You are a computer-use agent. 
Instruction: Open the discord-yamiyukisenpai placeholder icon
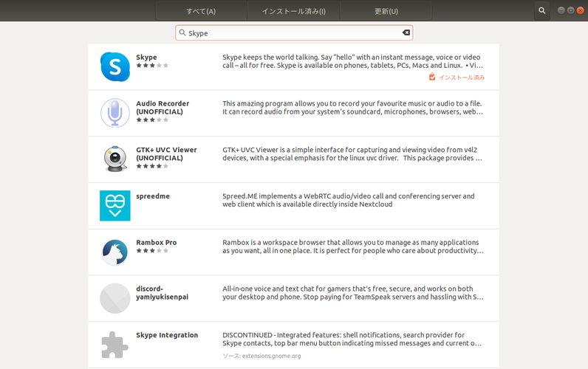pos(115,298)
